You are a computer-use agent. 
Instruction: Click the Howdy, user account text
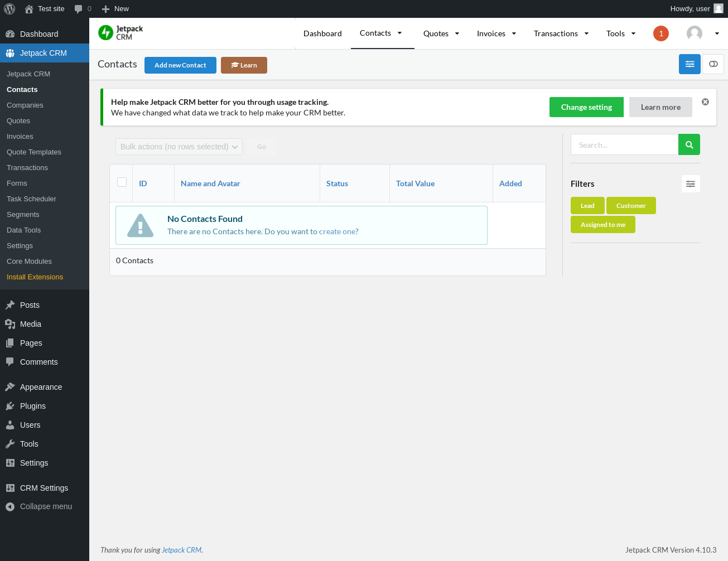pyautogui.click(x=690, y=9)
